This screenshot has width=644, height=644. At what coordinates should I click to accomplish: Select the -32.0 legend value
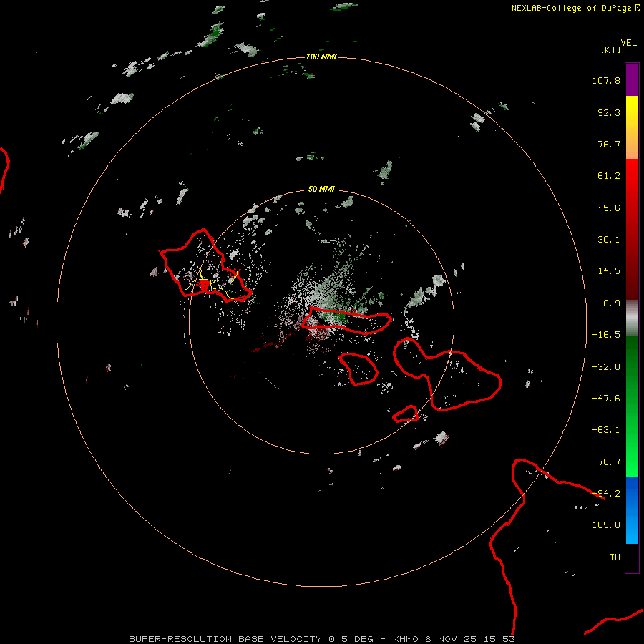coord(606,367)
